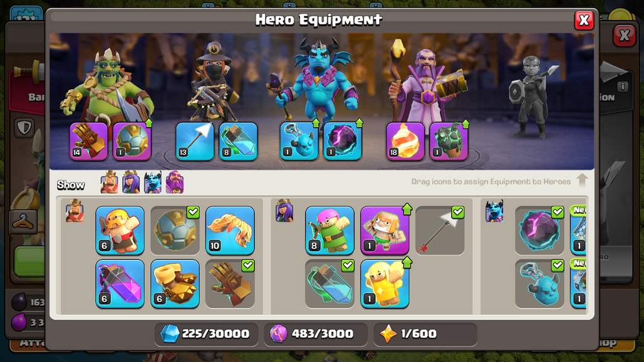This screenshot has height=362, width=644.
Task: Choose the Archer Puppet level 8
Action: 330,230
